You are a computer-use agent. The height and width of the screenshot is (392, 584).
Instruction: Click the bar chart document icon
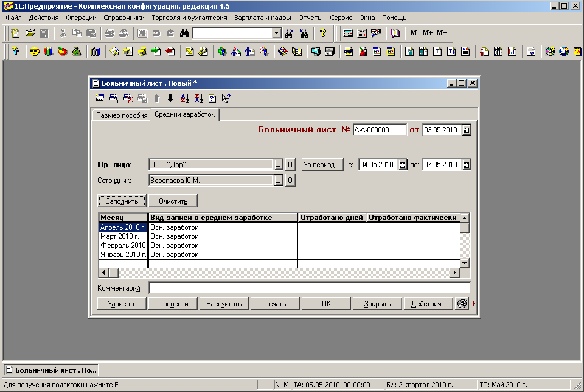[x=512, y=52]
